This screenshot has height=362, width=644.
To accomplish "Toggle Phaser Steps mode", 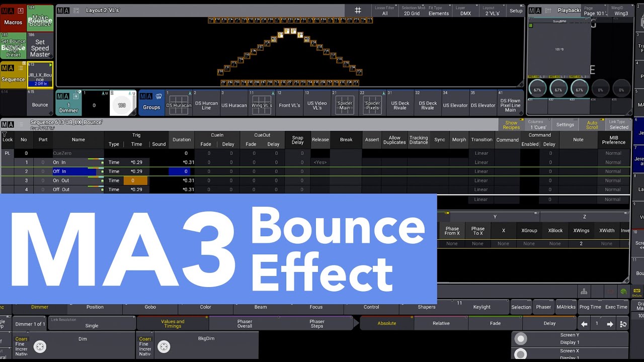I will click(317, 323).
